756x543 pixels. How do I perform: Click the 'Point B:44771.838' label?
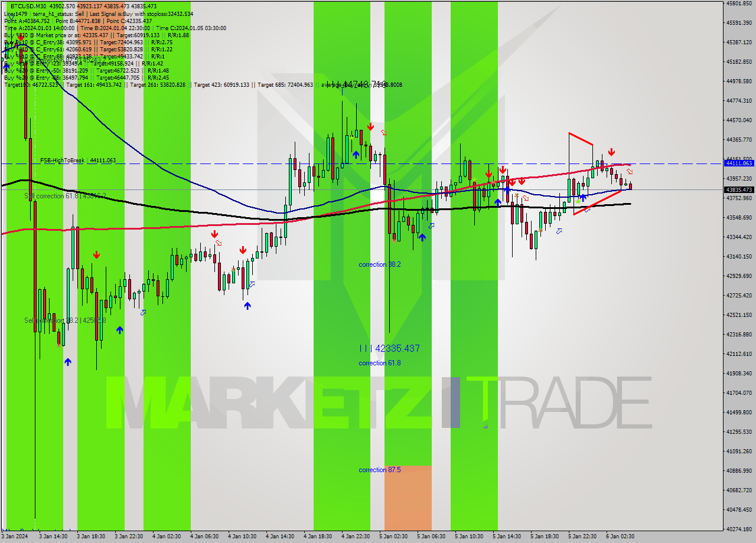tap(78, 21)
